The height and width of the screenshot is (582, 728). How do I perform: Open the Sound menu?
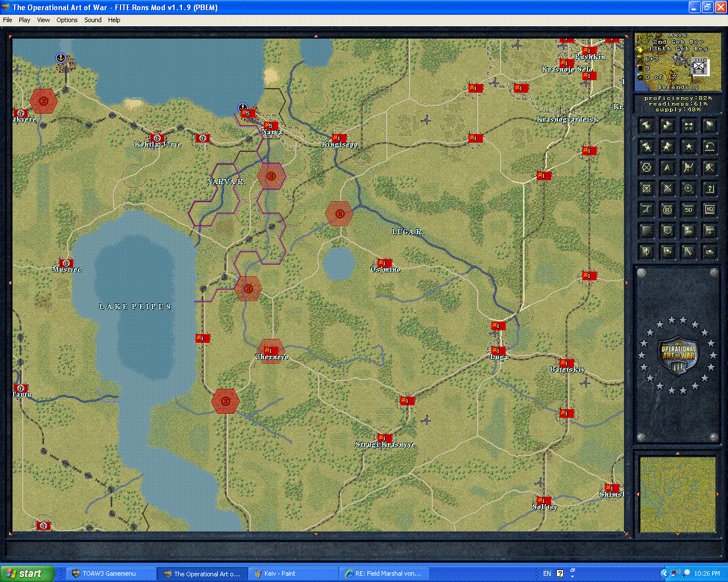[93, 20]
